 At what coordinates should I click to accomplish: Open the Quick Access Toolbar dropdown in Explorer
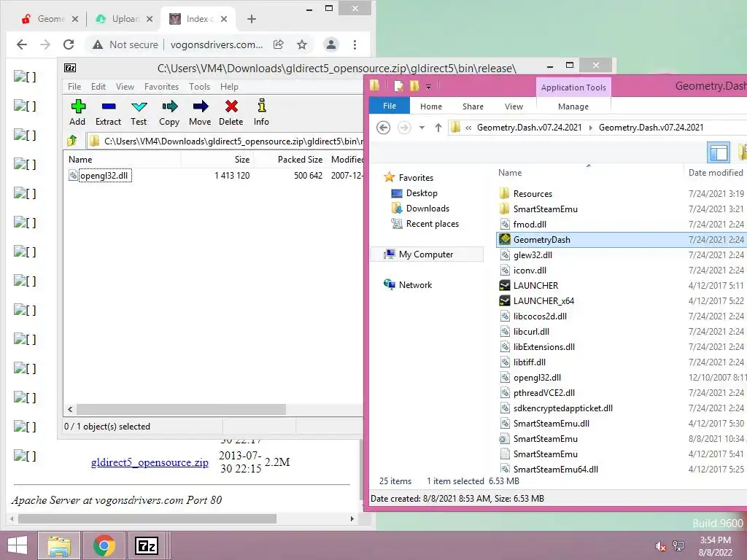click(x=429, y=86)
